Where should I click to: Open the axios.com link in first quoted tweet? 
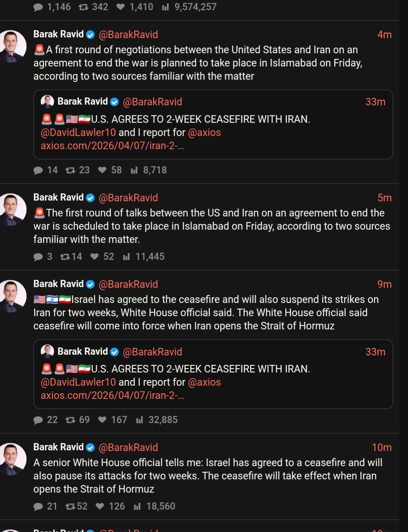click(x=112, y=146)
